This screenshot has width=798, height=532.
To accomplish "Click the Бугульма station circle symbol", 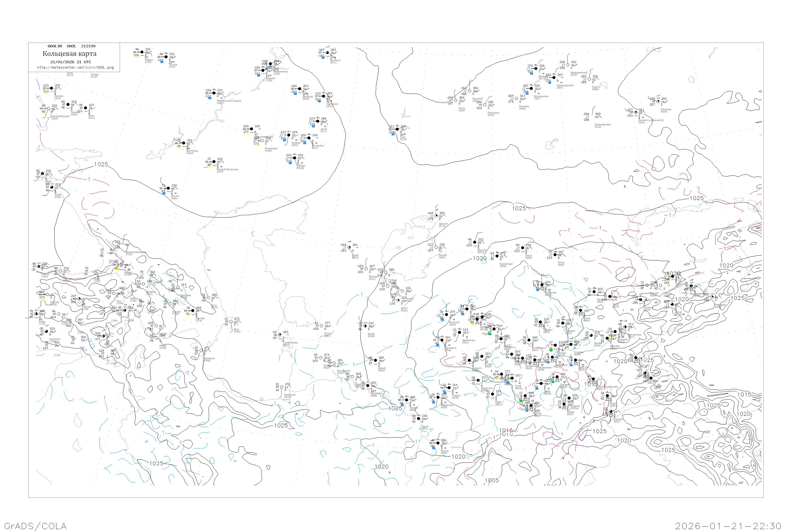I will coord(327,53).
